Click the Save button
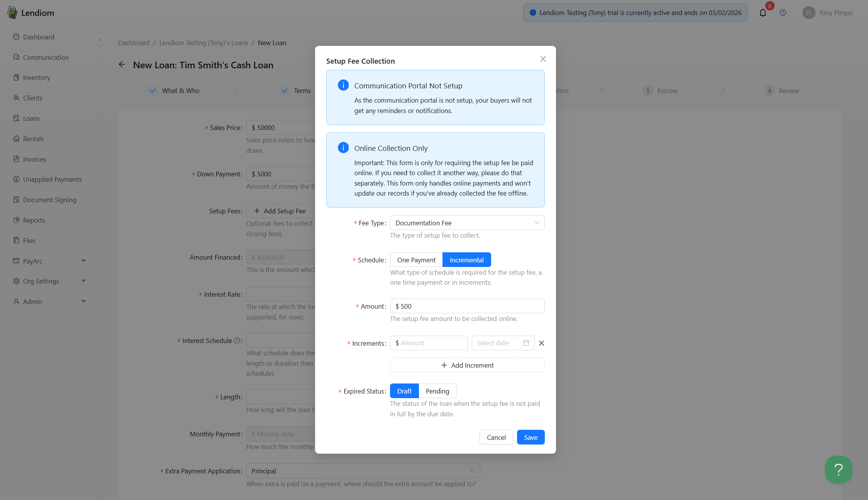 point(531,437)
